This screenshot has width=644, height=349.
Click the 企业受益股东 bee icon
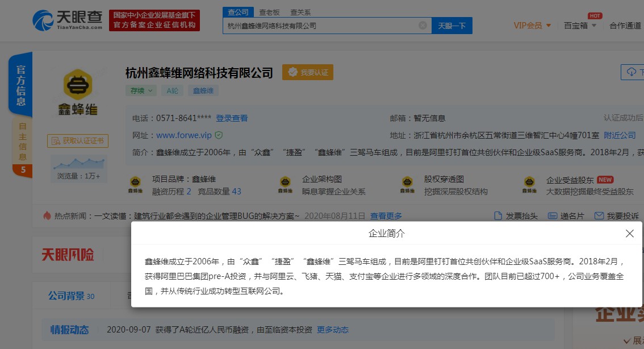(x=529, y=184)
